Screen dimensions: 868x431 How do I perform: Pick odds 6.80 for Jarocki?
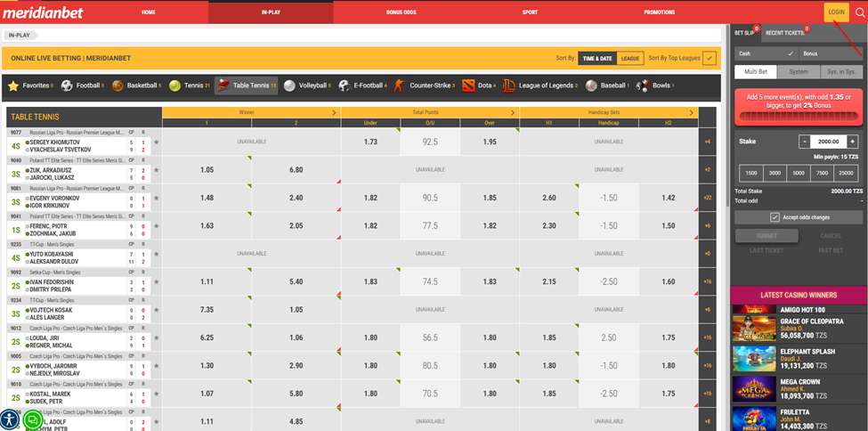(x=296, y=170)
